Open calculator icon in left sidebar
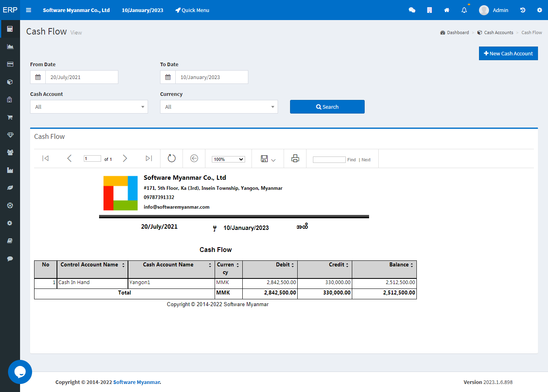The height and width of the screenshot is (392, 548). pos(10,29)
